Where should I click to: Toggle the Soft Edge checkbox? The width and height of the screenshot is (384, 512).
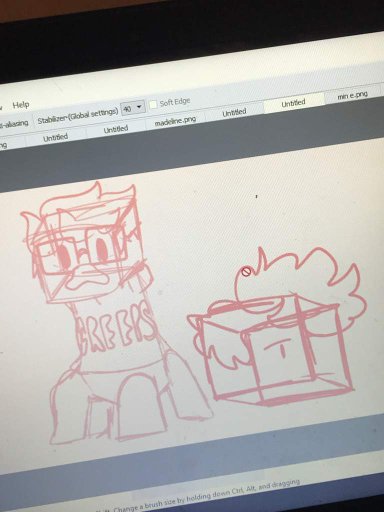pos(153,104)
